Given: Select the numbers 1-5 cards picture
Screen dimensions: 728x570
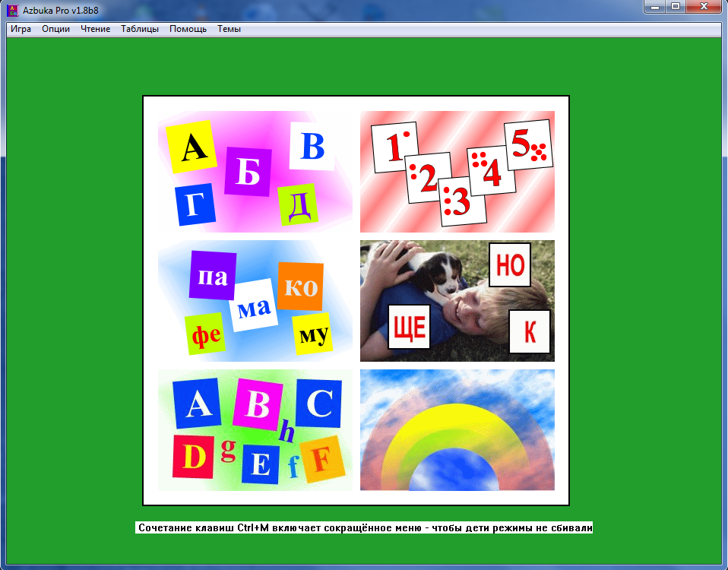Looking at the screenshot, I should [x=457, y=171].
